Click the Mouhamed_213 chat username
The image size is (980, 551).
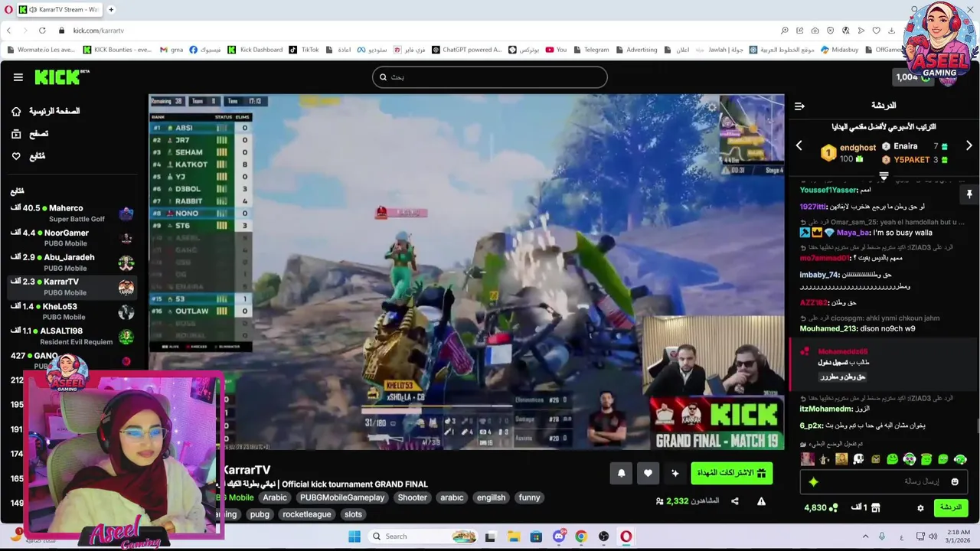click(828, 328)
